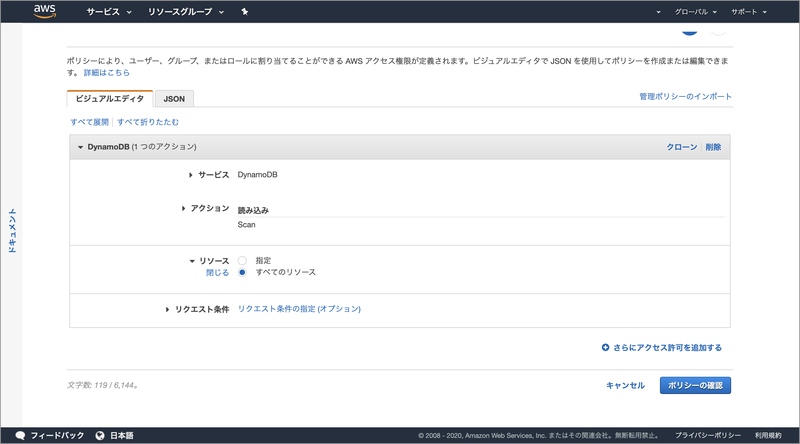Select the すべてのリソース radio button

coord(242,273)
